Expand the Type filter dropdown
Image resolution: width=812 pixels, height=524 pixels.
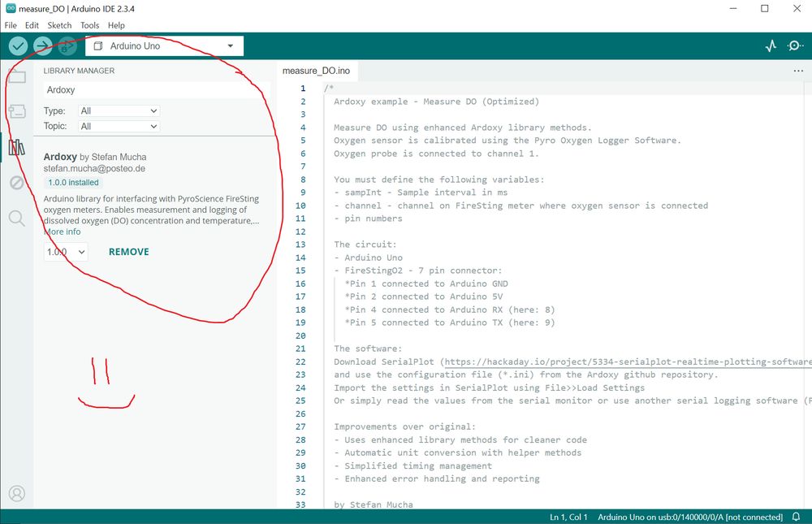click(x=119, y=111)
